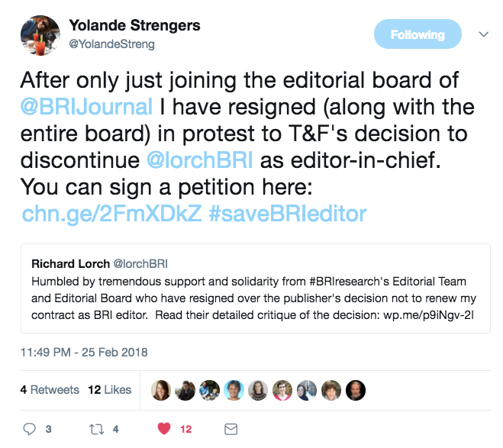The image size is (503, 448).
Task: Click the second liker avatar in the row
Action: 186,390
